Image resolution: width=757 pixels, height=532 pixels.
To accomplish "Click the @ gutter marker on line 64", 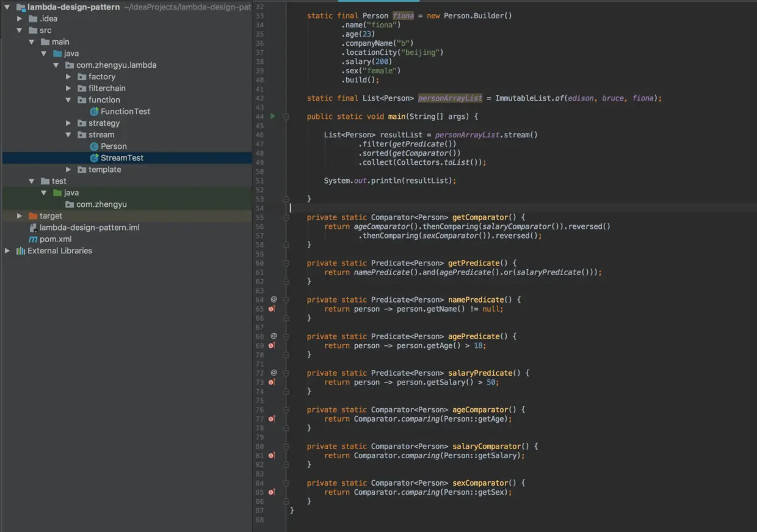I will (x=273, y=300).
